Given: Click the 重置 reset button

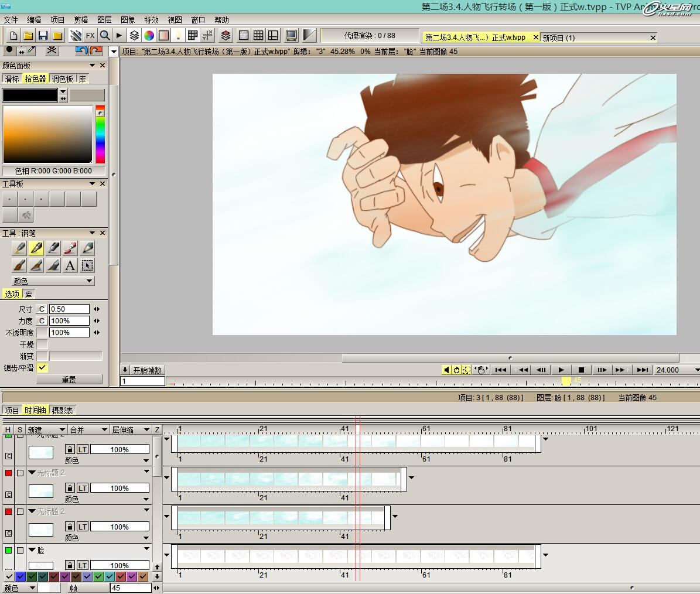Looking at the screenshot, I should [x=69, y=380].
